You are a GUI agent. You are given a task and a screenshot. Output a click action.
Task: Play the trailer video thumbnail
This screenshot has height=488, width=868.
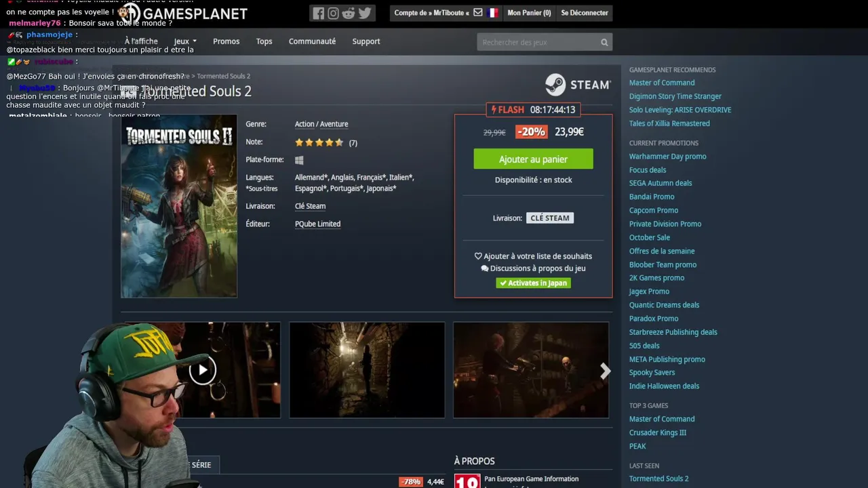coord(203,370)
